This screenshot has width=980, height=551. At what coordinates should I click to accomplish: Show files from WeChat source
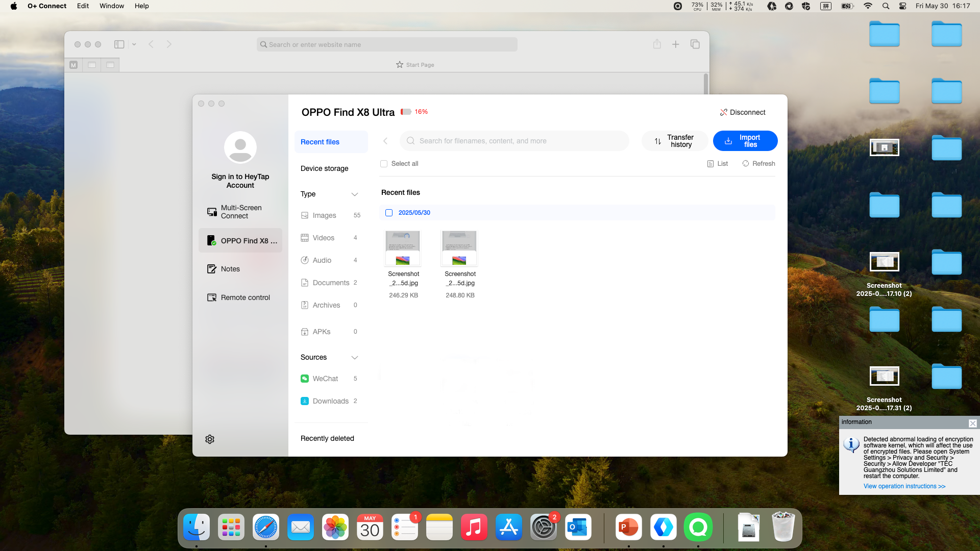pyautogui.click(x=325, y=379)
